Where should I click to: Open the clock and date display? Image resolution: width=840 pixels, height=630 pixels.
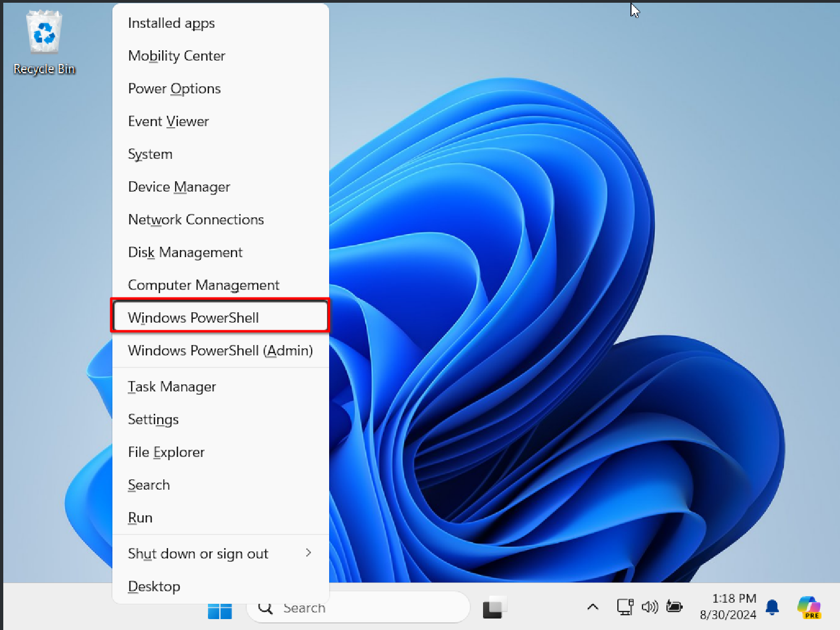coord(728,607)
